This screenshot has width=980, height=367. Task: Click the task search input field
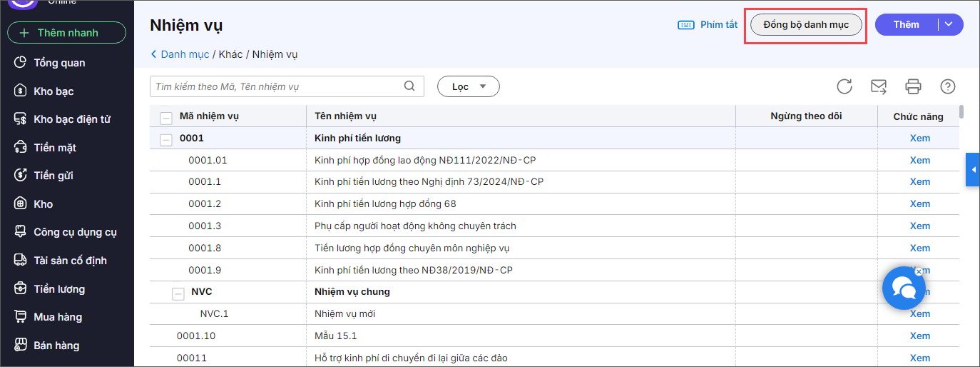[278, 86]
